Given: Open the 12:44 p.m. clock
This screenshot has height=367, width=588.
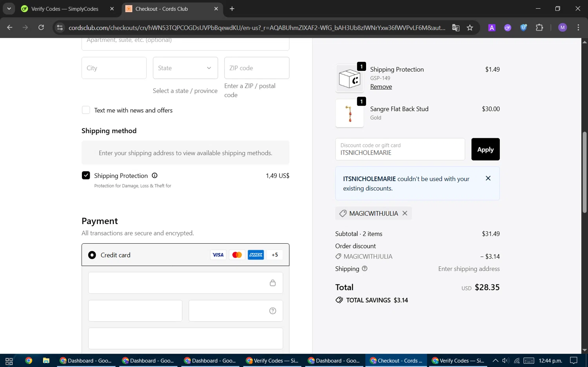Looking at the screenshot, I should 550,361.
